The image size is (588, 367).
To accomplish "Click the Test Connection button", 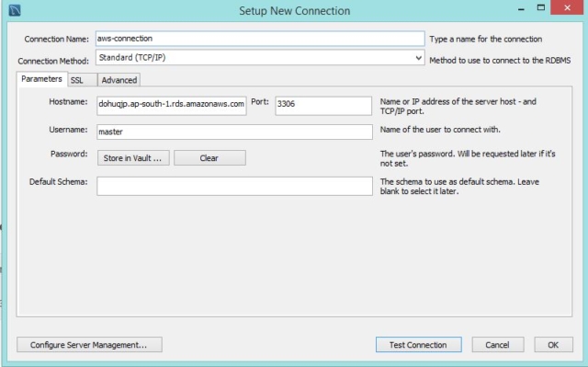I will [x=419, y=345].
